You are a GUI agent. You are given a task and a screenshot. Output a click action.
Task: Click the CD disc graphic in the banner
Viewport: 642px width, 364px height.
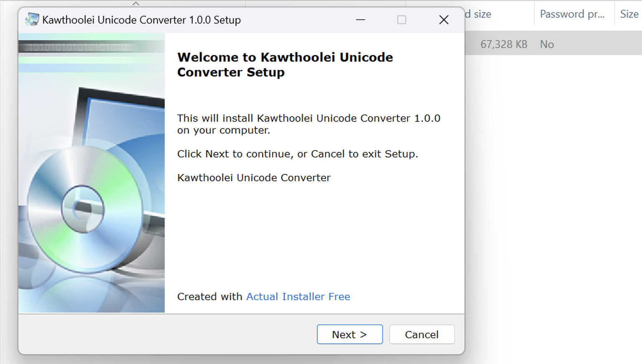(83, 209)
